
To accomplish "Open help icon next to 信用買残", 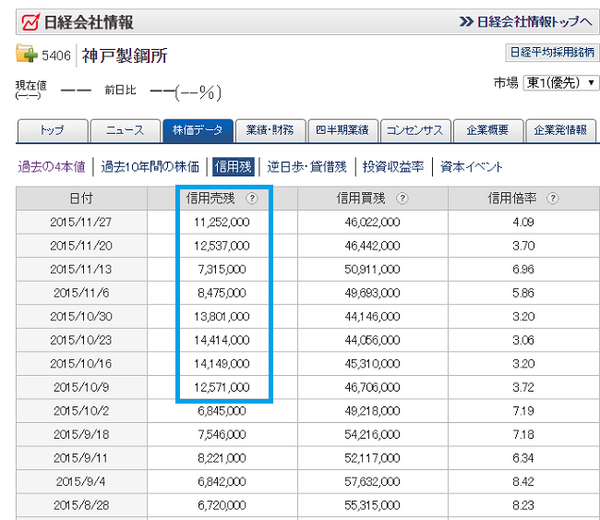I will coord(402,198).
